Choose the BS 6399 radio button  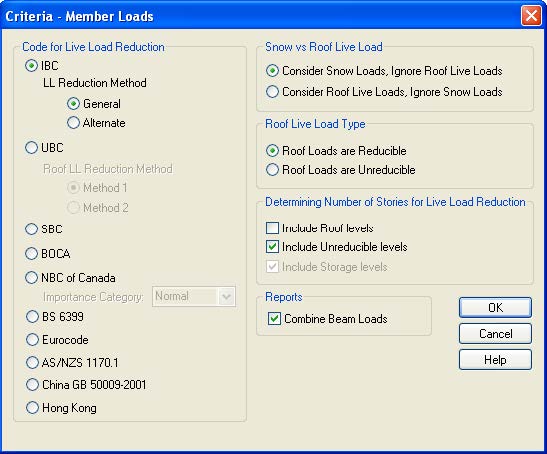[x=32, y=317]
